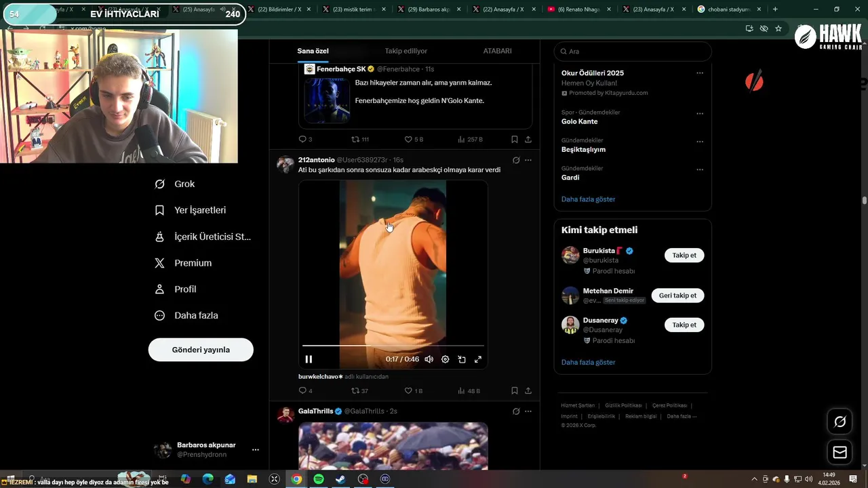Click the page vertical scrollbar
The width and height of the screenshot is (868, 488).
865,201
